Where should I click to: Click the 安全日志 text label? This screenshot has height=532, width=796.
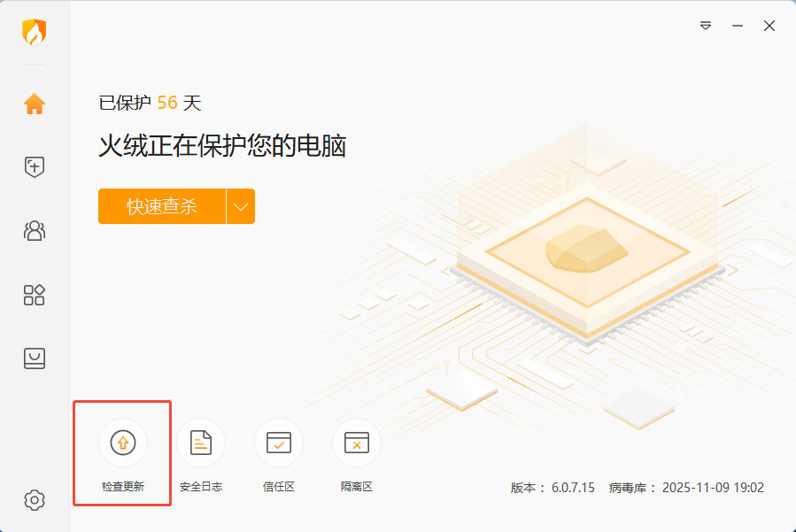(201, 486)
